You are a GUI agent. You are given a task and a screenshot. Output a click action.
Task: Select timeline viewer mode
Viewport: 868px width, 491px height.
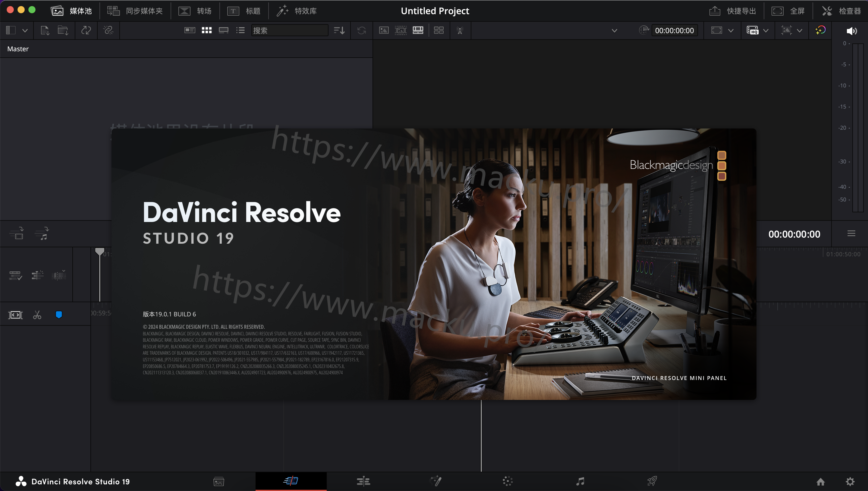pyautogui.click(x=418, y=30)
